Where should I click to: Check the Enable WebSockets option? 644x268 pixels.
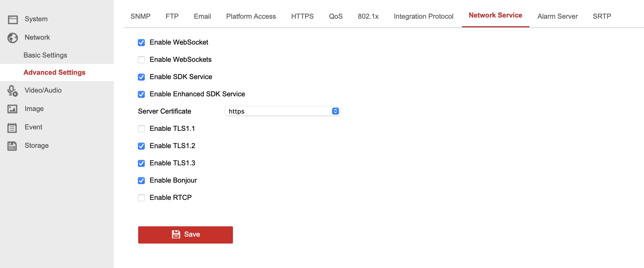141,60
